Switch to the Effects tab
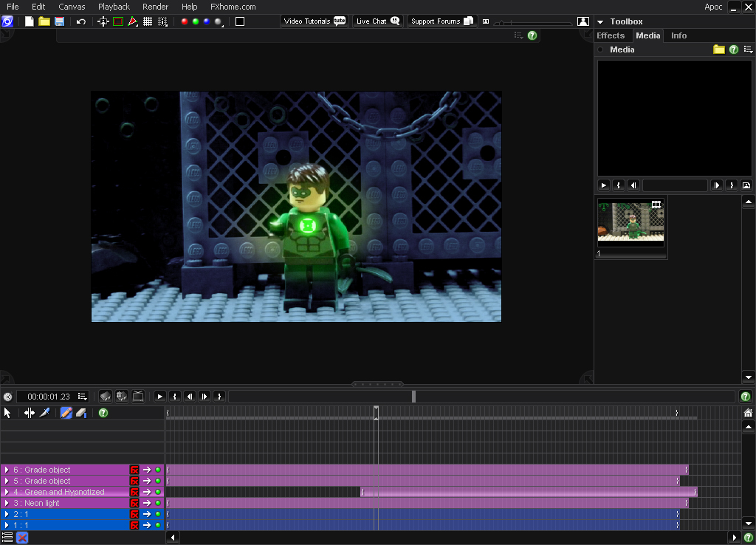This screenshot has height=545, width=756. (x=611, y=35)
